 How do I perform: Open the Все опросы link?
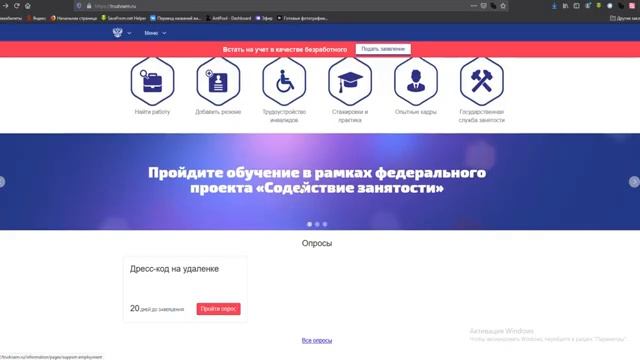point(317,340)
